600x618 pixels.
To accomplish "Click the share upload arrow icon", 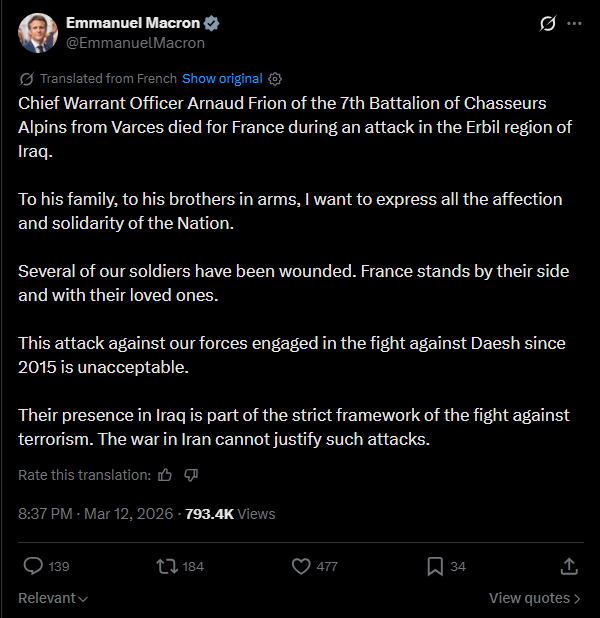I will 569,566.
